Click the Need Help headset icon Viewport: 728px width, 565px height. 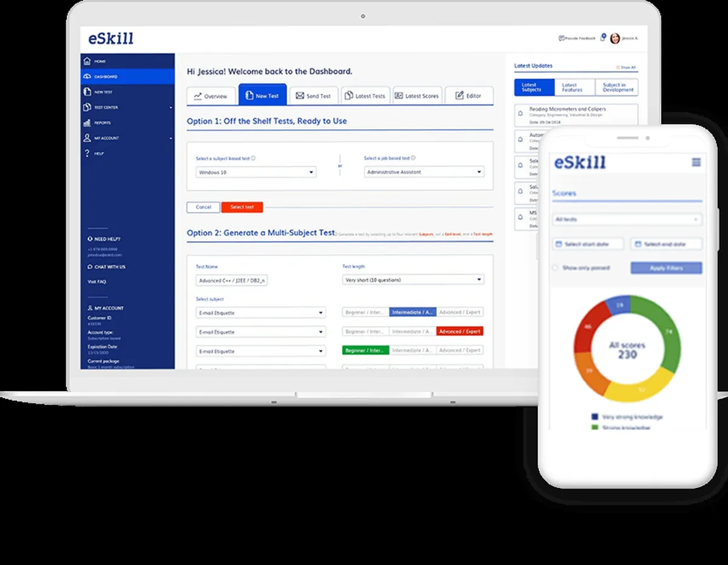click(90, 239)
